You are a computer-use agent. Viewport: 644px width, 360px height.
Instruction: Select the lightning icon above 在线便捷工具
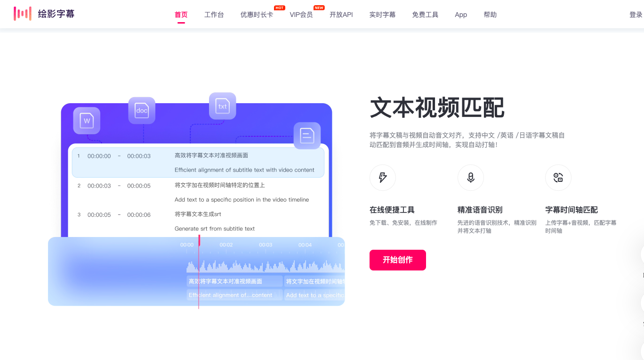point(383,178)
